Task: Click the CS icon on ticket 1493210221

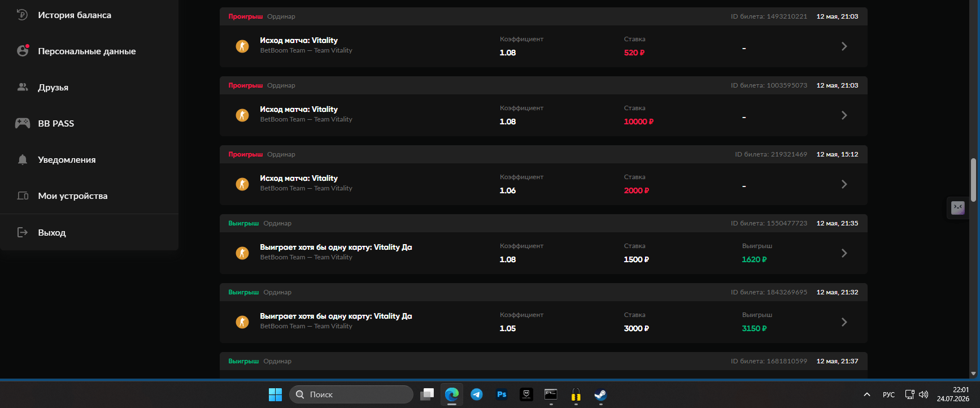Action: pyautogui.click(x=242, y=46)
